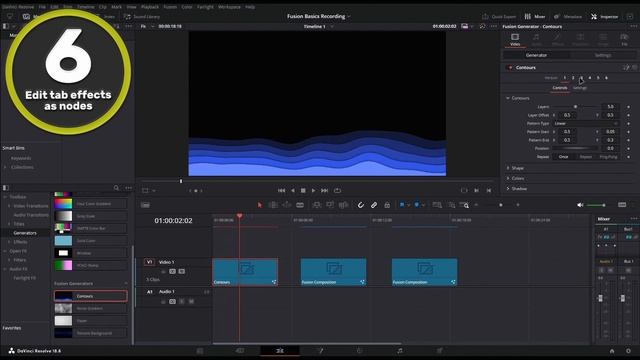Open the Sound Library button
This screenshot has width=640, height=360.
point(142,17)
